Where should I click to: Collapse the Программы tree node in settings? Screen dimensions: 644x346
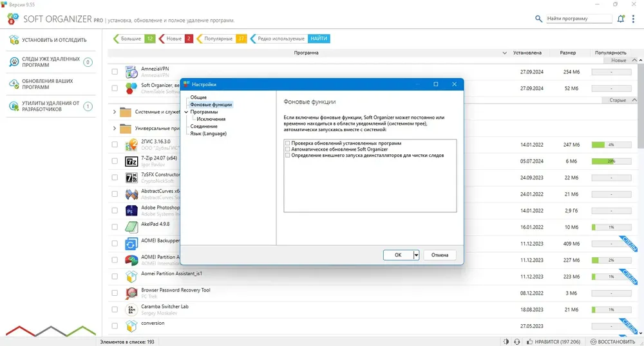click(x=187, y=112)
